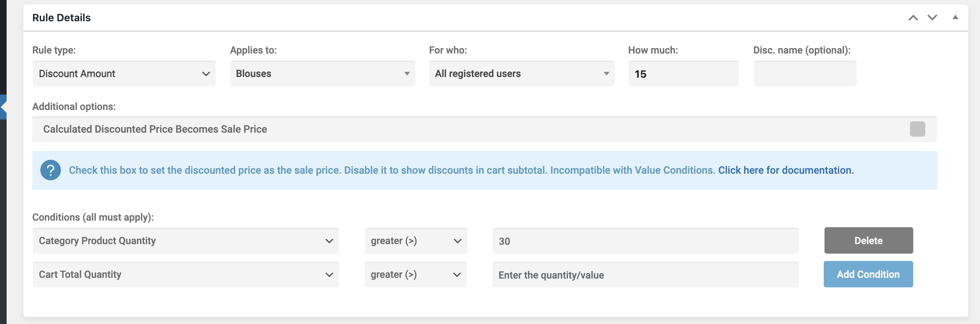
Task: Click the Rule type label
Action: (54, 50)
